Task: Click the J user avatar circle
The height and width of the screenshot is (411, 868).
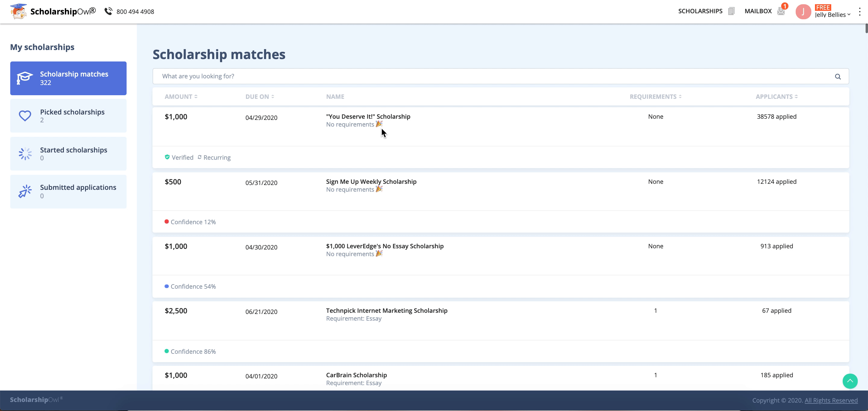Action: 803,12
